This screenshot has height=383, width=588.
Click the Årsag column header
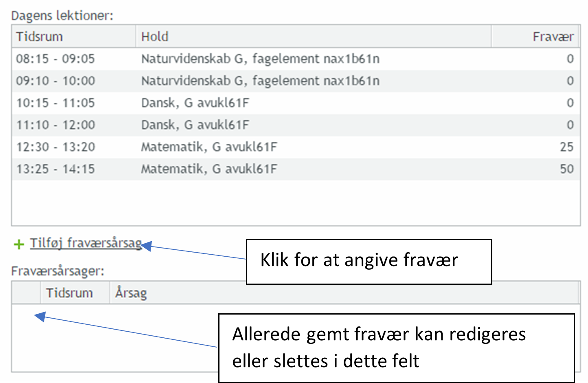131,293
